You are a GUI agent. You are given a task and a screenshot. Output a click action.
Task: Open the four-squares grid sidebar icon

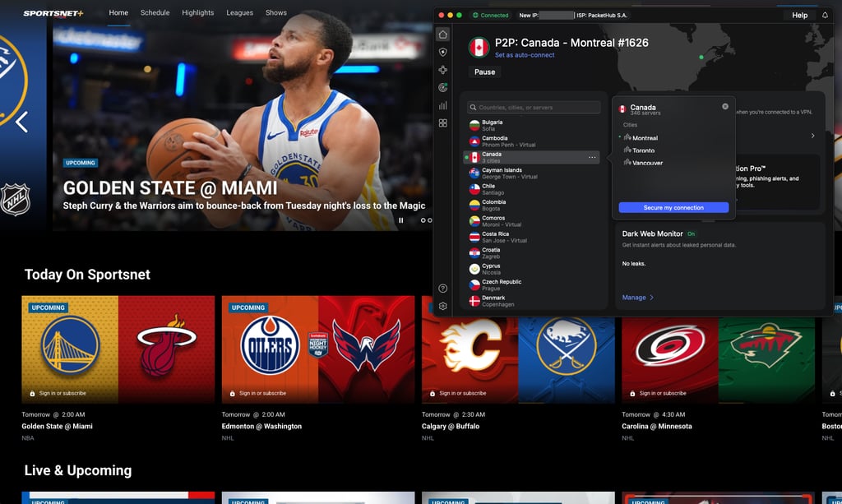coord(442,123)
